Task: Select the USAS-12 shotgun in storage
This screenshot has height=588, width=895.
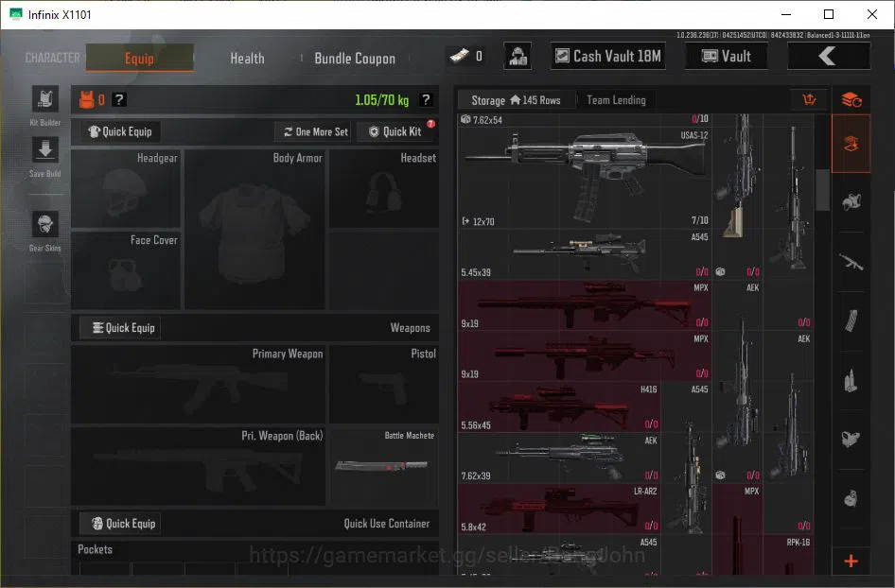Action: point(585,178)
